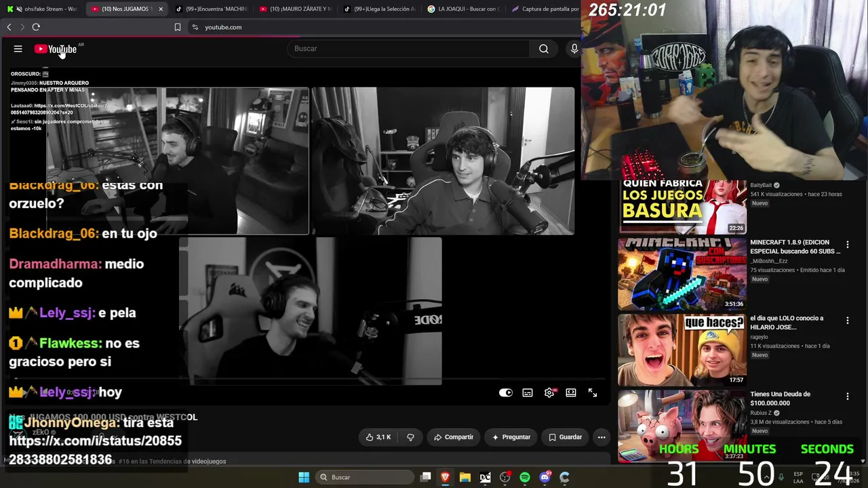Enter fullscreen on the video player
Screen dimensions: 868x488
593,392
